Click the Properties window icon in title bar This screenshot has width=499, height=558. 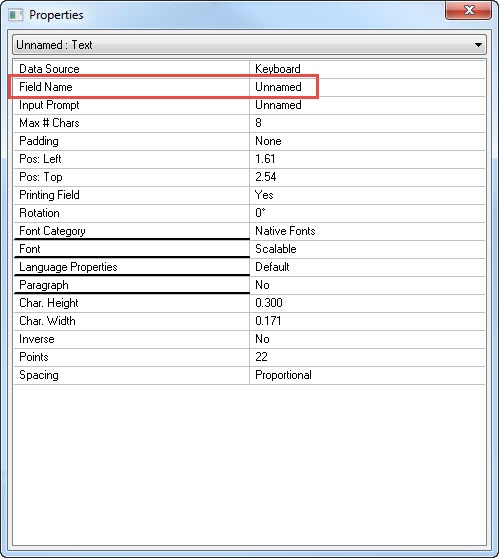[16, 15]
